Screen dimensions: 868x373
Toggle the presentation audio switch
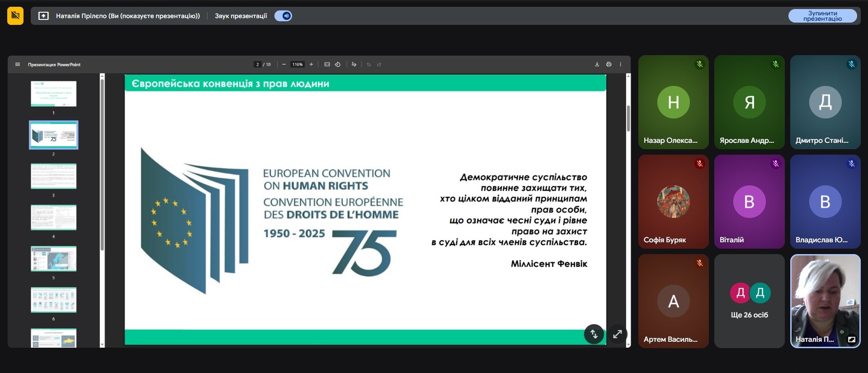[x=283, y=16]
